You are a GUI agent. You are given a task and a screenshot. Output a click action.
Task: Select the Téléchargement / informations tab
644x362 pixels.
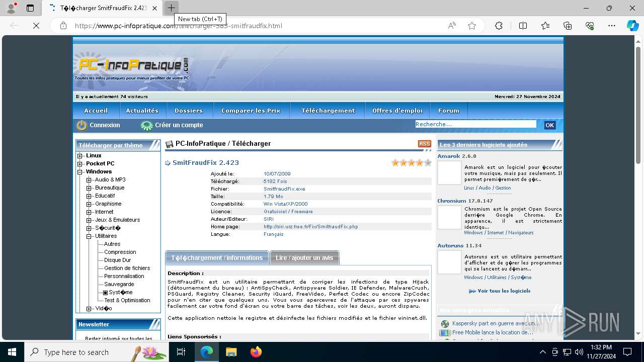click(217, 258)
